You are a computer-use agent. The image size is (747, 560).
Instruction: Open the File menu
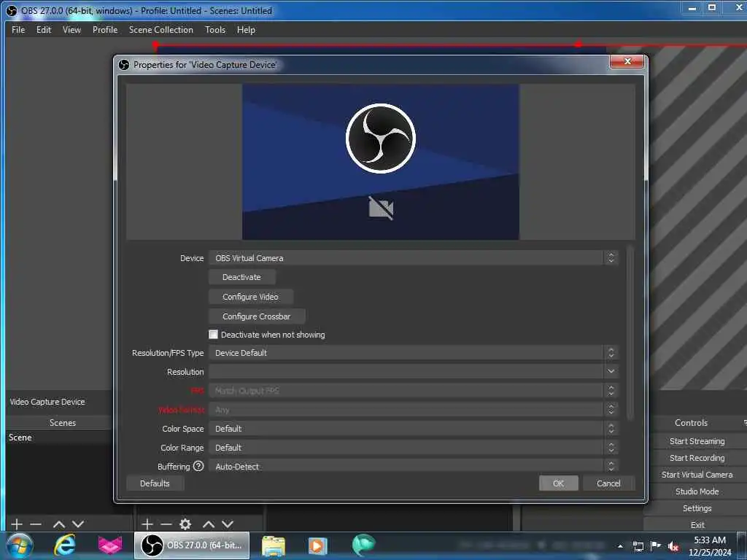coord(18,29)
